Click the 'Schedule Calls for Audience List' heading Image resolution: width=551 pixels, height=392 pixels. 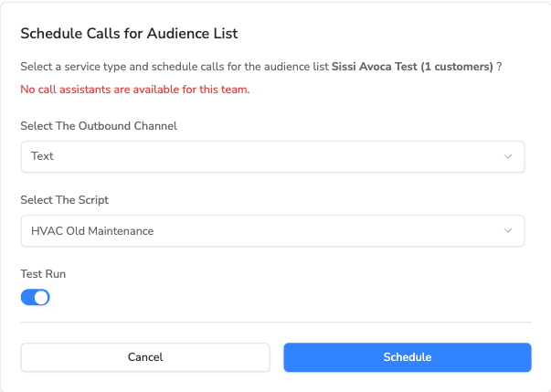point(129,34)
